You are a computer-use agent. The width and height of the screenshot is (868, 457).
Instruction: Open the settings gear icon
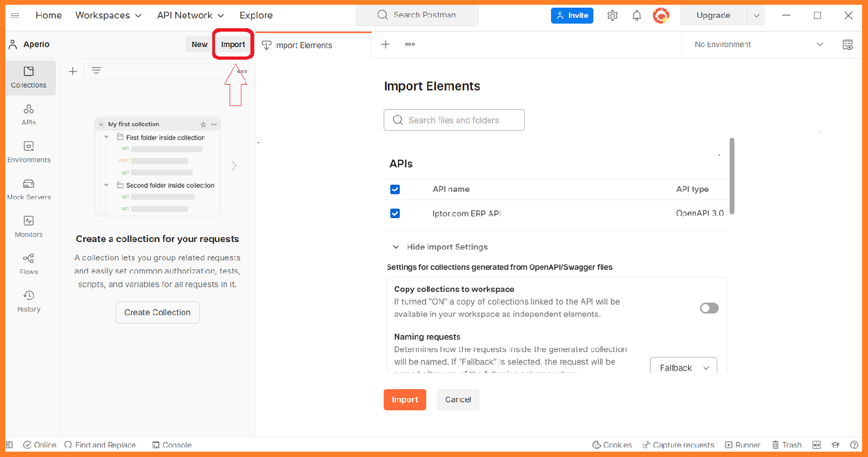[612, 15]
